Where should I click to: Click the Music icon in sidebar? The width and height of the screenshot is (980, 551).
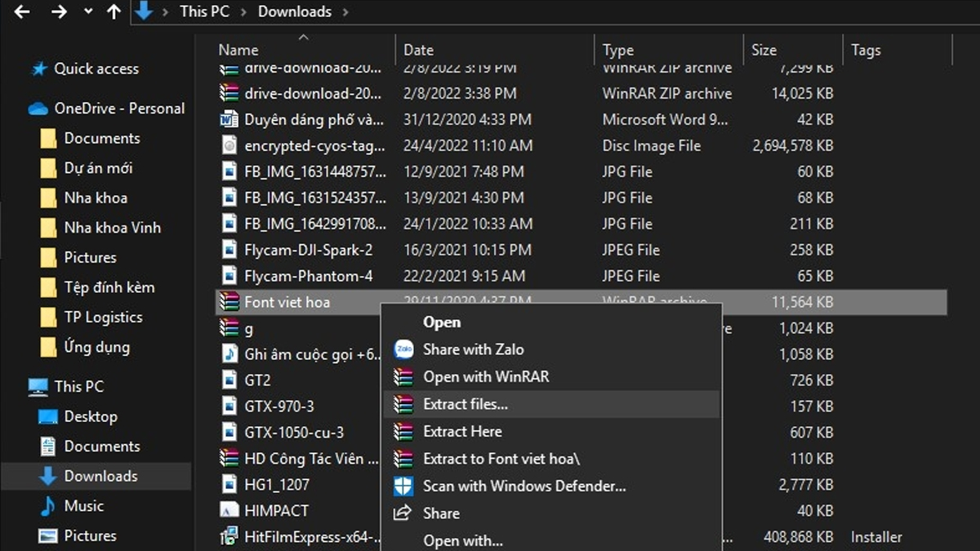coord(48,505)
